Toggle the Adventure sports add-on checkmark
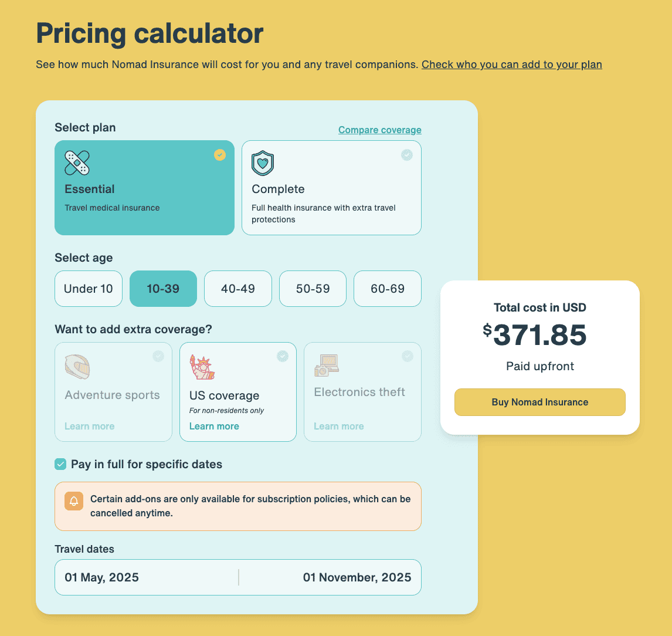The width and height of the screenshot is (672, 636). (158, 356)
